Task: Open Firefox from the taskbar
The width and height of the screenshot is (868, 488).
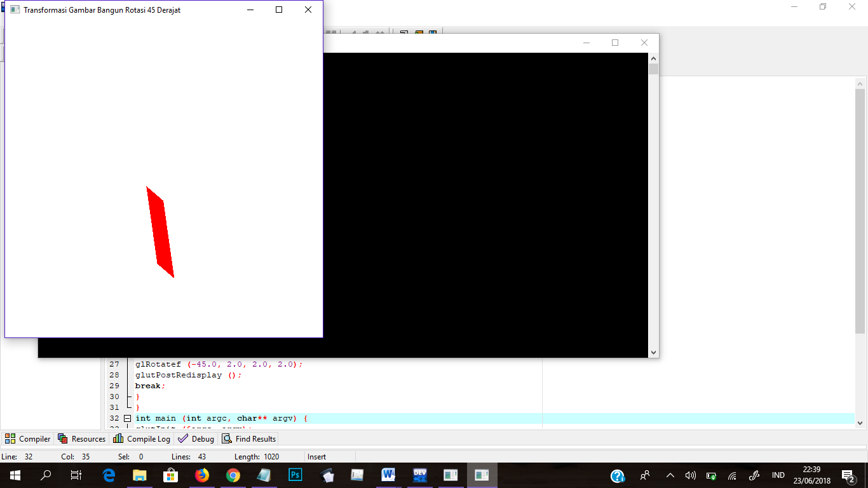Action: coord(202,475)
